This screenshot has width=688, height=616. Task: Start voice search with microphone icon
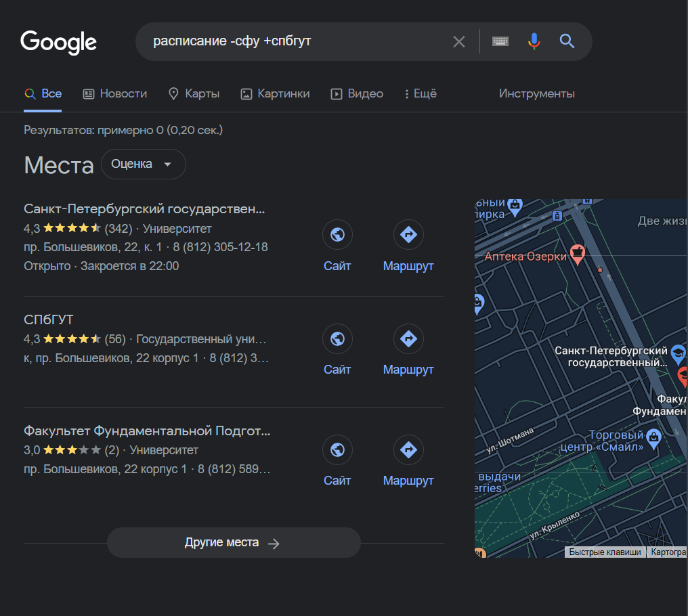(534, 41)
